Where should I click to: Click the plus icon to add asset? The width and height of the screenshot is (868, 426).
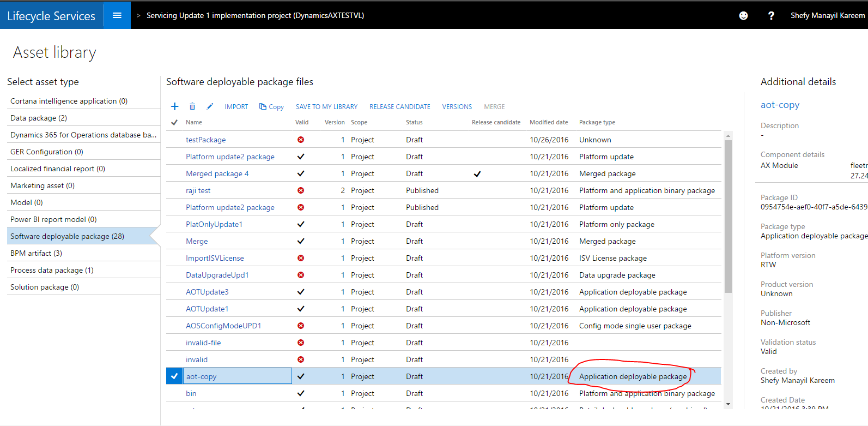(175, 106)
